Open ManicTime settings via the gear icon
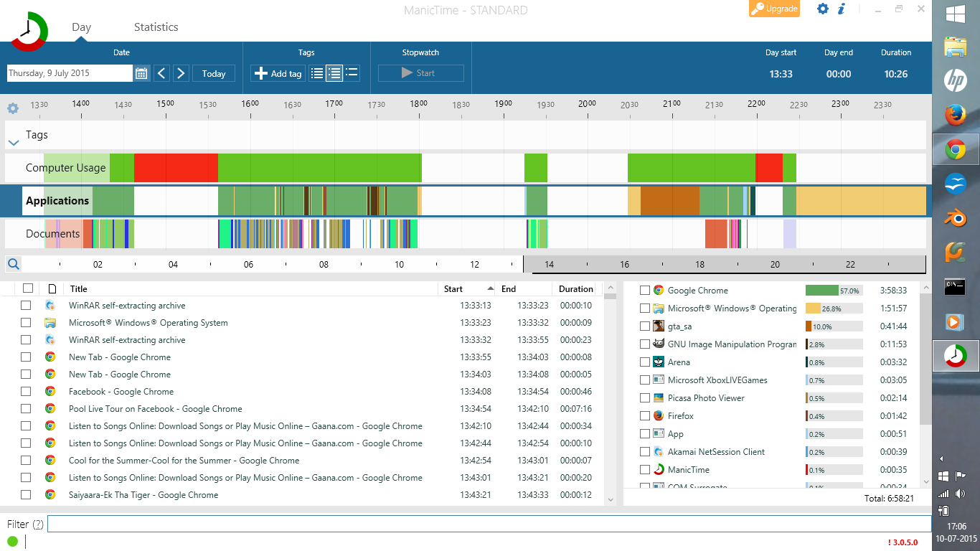The image size is (980, 551). point(822,9)
